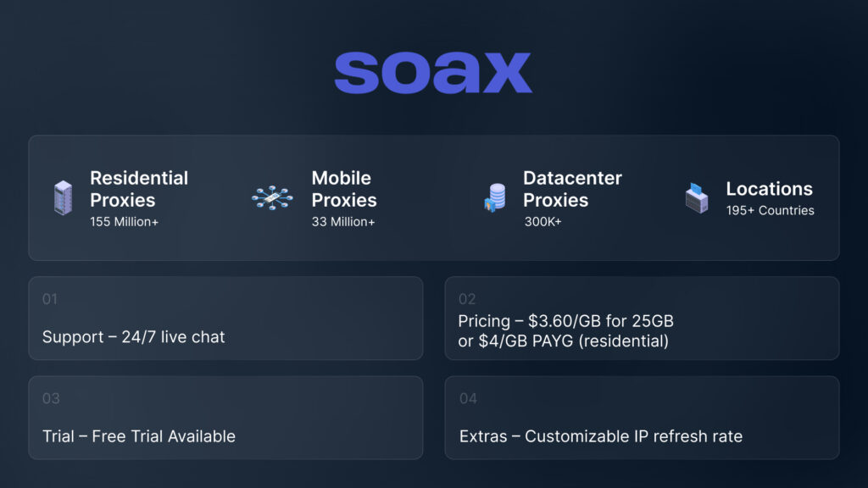Click the Locations computer icon
This screenshot has width=868, height=488.
(x=697, y=197)
